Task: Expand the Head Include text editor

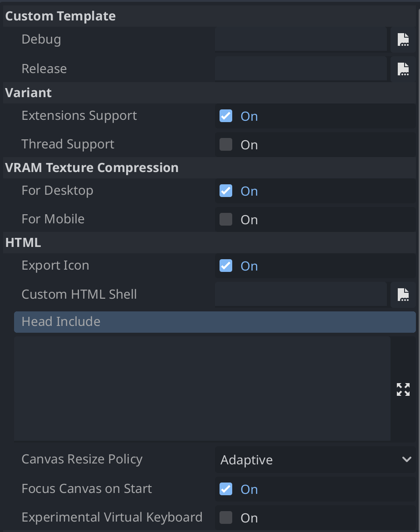Action: point(403,389)
